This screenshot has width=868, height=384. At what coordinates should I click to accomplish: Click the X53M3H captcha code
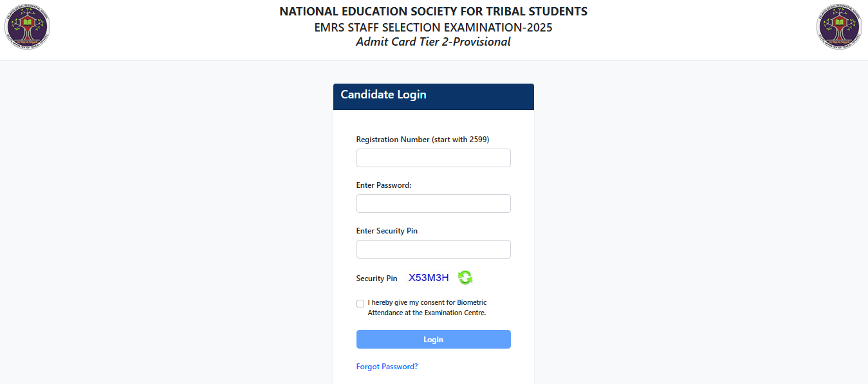tap(429, 278)
